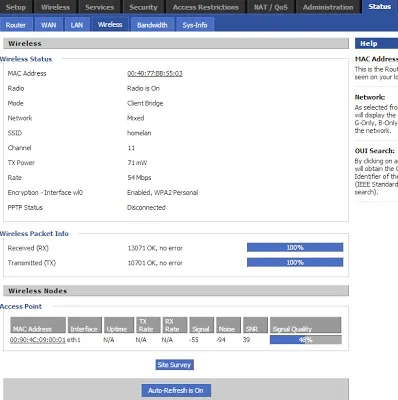Select the Status tab
The image size is (398, 400).
380,7
